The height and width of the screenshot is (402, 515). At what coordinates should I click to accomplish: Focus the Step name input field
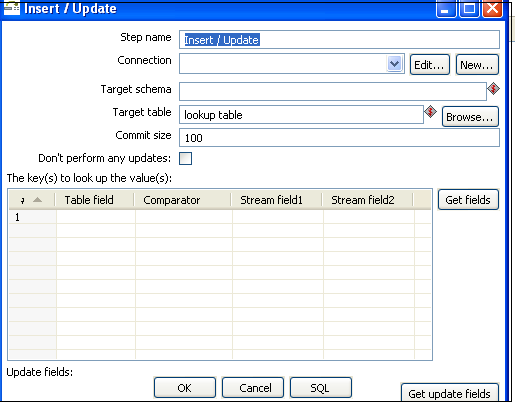coord(339,40)
